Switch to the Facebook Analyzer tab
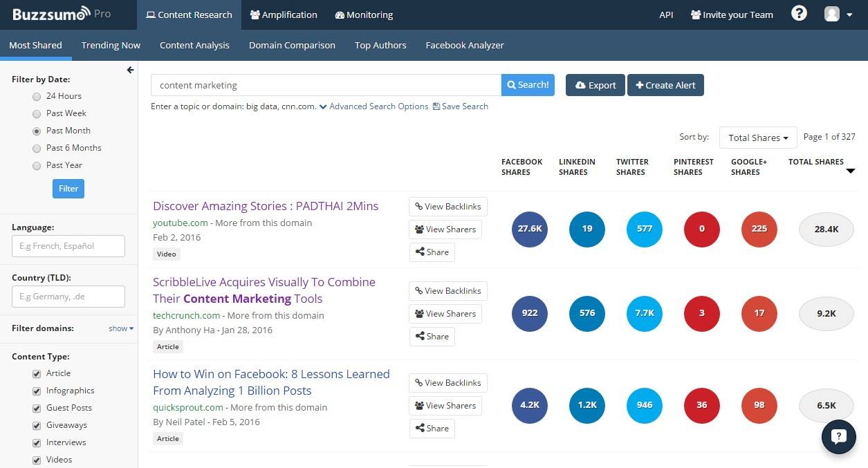The width and height of the screenshot is (868, 468). [x=465, y=45]
